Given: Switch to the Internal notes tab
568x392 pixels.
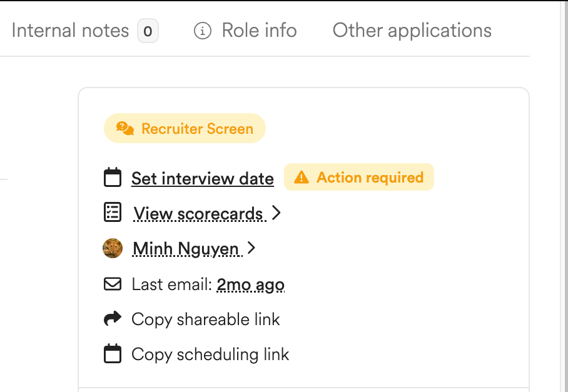Looking at the screenshot, I should 70,31.
